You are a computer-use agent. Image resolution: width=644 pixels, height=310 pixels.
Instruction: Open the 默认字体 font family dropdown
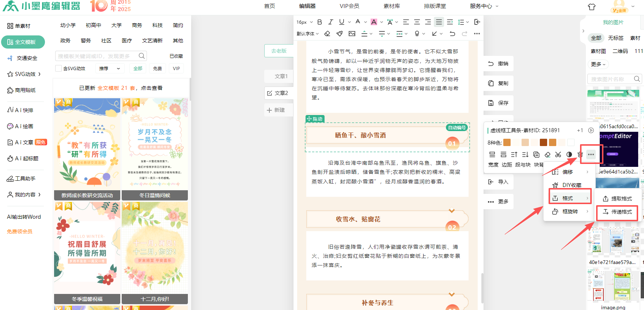tap(308, 34)
